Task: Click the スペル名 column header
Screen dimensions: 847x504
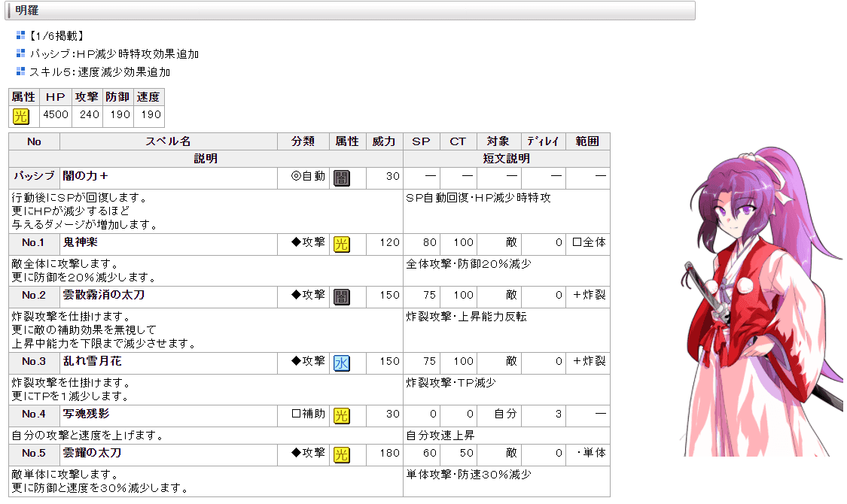Action: (168, 141)
